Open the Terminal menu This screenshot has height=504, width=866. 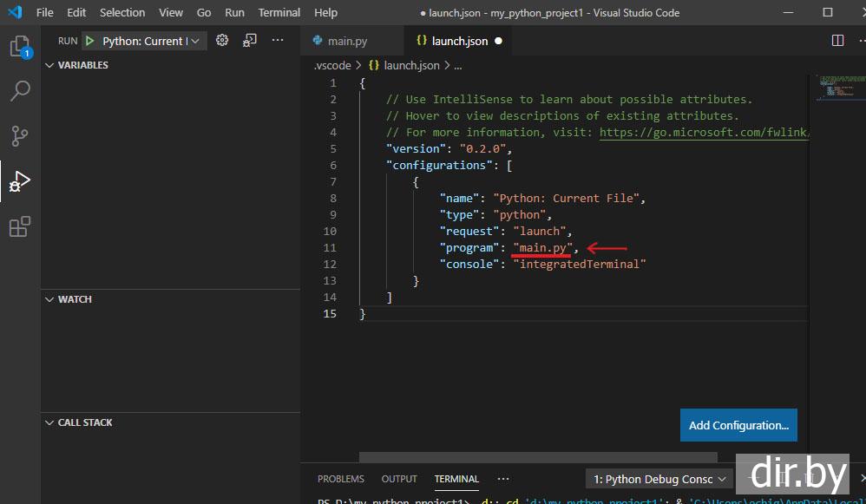(279, 13)
